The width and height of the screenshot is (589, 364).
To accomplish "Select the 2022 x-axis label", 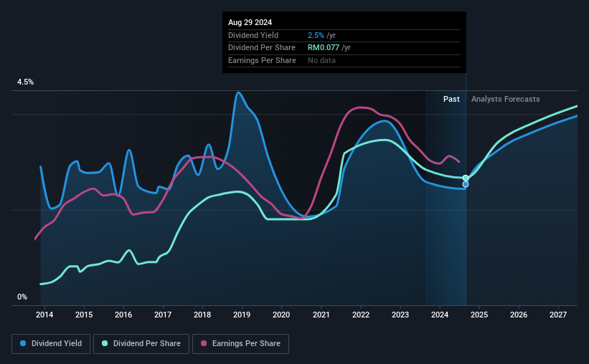I will (361, 315).
